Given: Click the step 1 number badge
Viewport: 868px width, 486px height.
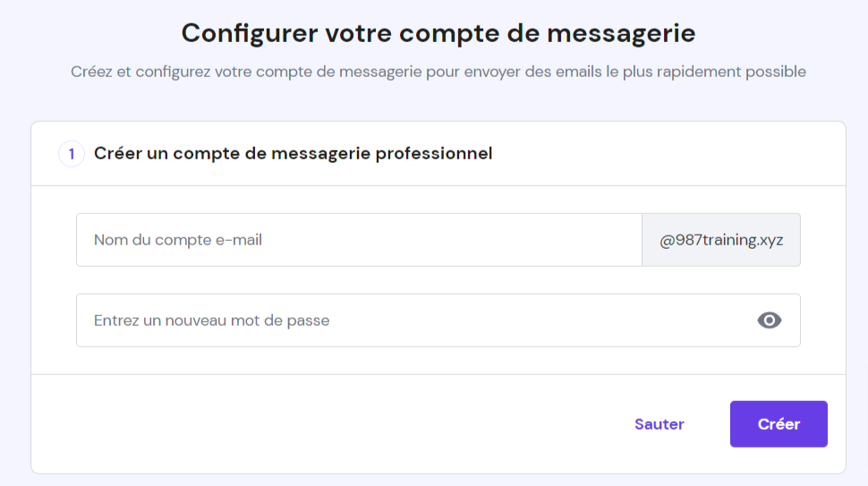Looking at the screenshot, I should click(72, 154).
